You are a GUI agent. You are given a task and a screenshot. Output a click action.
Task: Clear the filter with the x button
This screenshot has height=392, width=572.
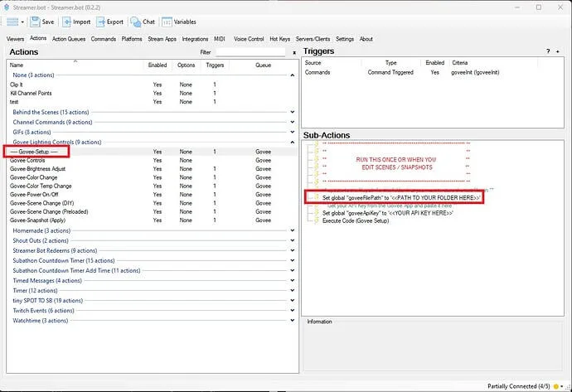click(x=294, y=53)
